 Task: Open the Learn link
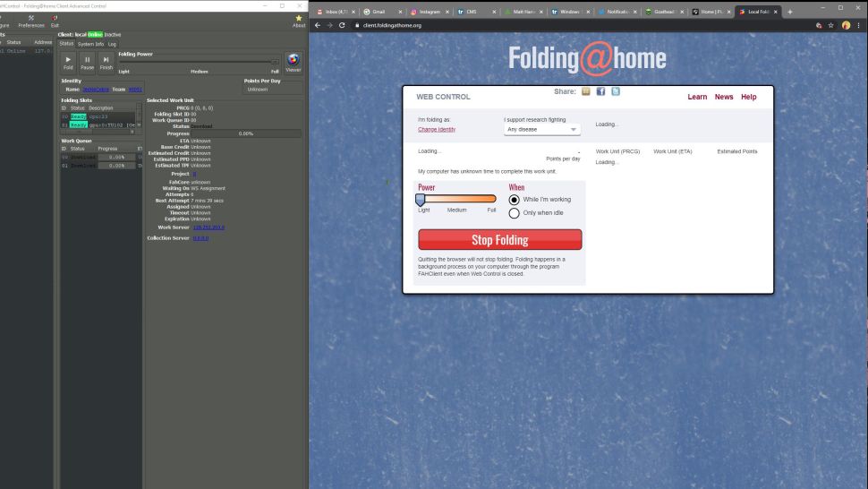click(x=697, y=97)
